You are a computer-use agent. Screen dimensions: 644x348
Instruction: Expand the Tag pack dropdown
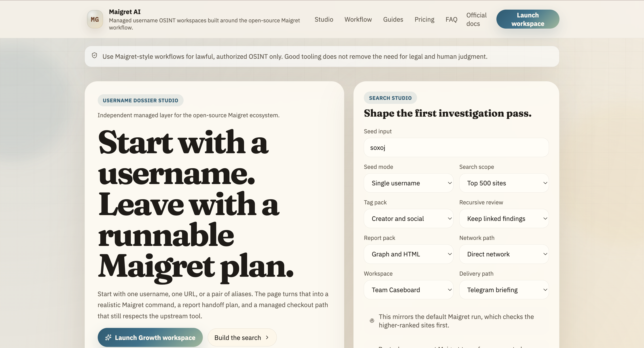tap(409, 218)
